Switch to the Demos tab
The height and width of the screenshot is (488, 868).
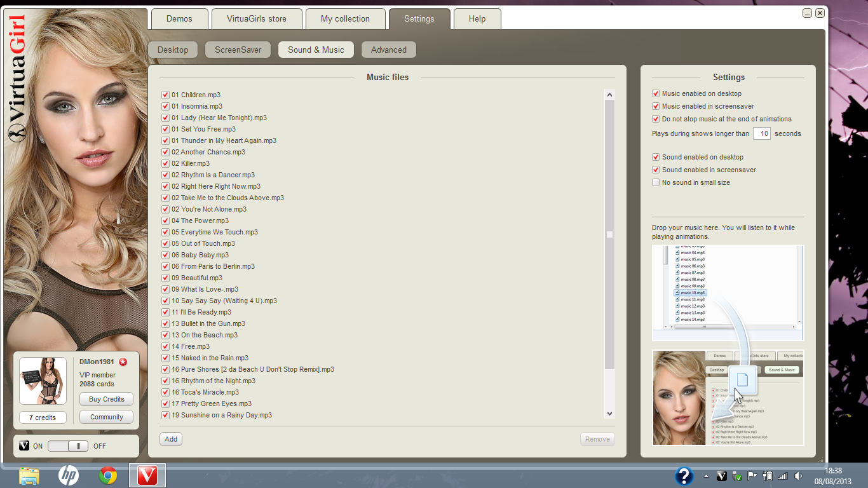click(179, 19)
